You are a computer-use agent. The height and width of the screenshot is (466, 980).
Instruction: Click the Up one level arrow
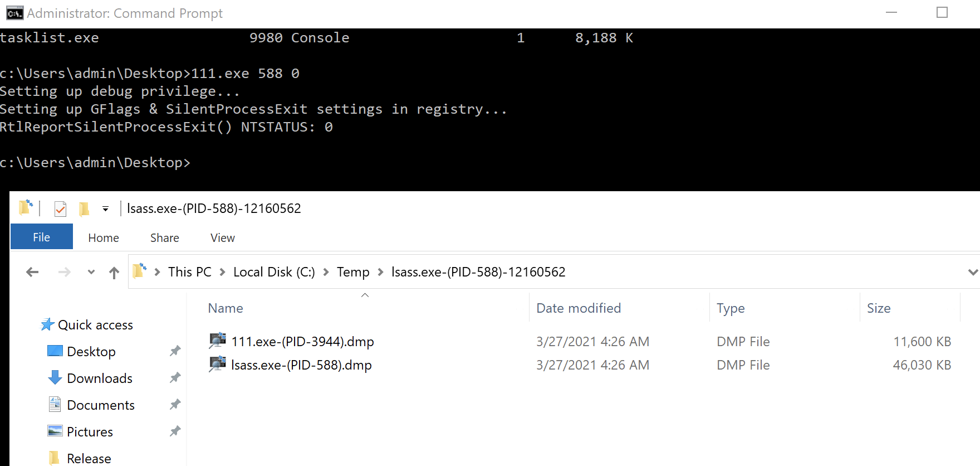click(x=114, y=272)
